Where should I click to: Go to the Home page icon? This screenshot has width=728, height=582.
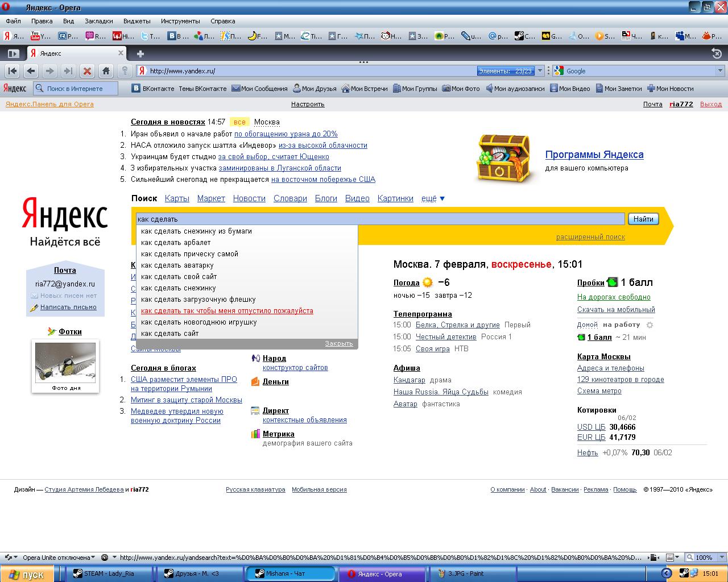(x=106, y=71)
